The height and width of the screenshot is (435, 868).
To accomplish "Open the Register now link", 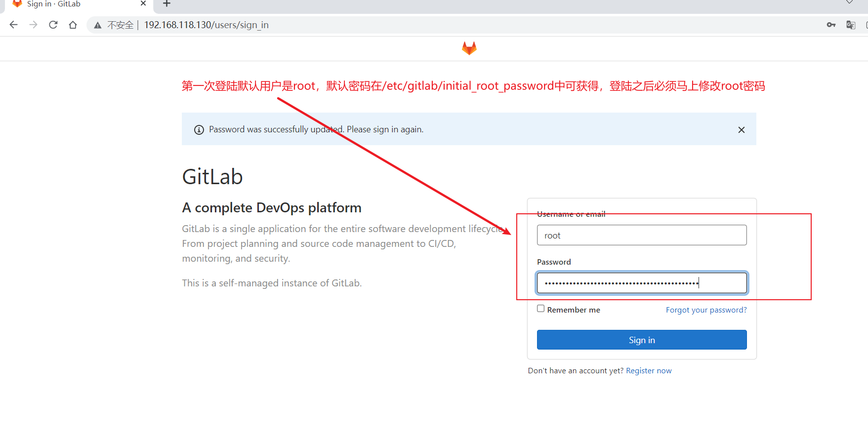I will point(649,371).
